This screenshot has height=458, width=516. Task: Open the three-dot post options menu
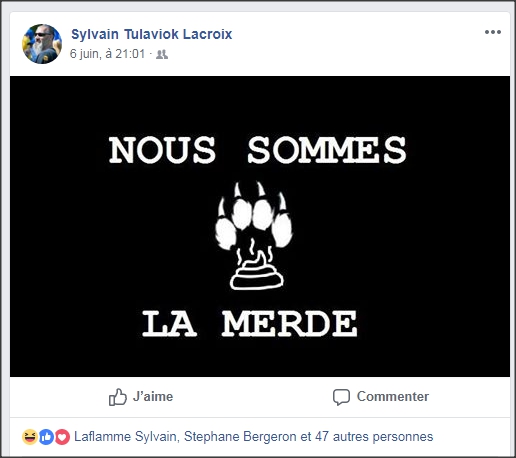pyautogui.click(x=493, y=32)
